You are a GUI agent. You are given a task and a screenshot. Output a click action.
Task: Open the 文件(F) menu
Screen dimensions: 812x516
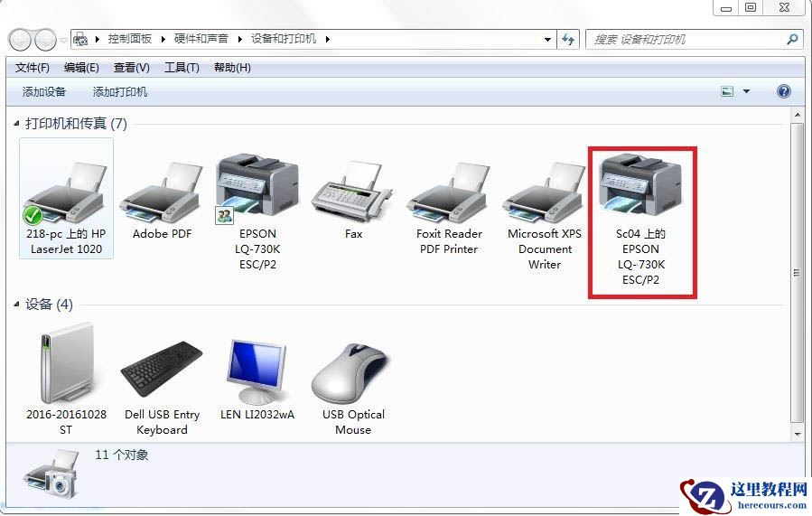(x=33, y=68)
